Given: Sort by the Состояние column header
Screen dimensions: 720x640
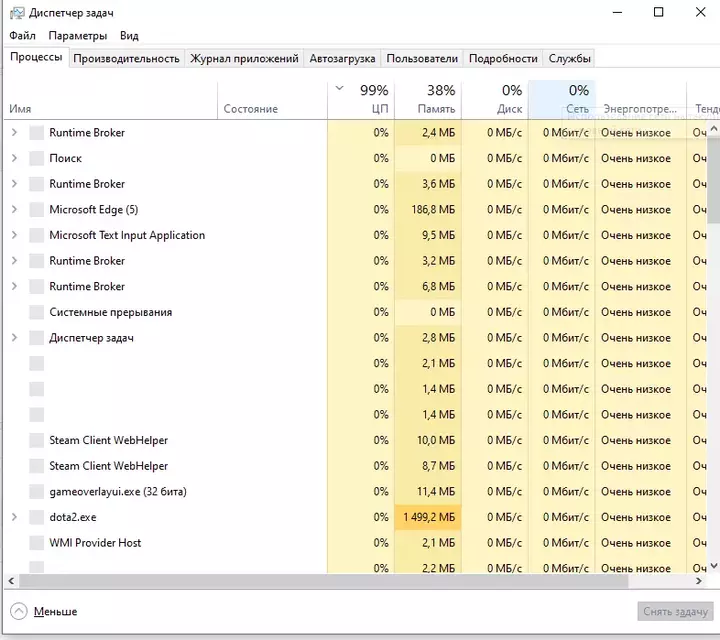Looking at the screenshot, I should (272, 100).
